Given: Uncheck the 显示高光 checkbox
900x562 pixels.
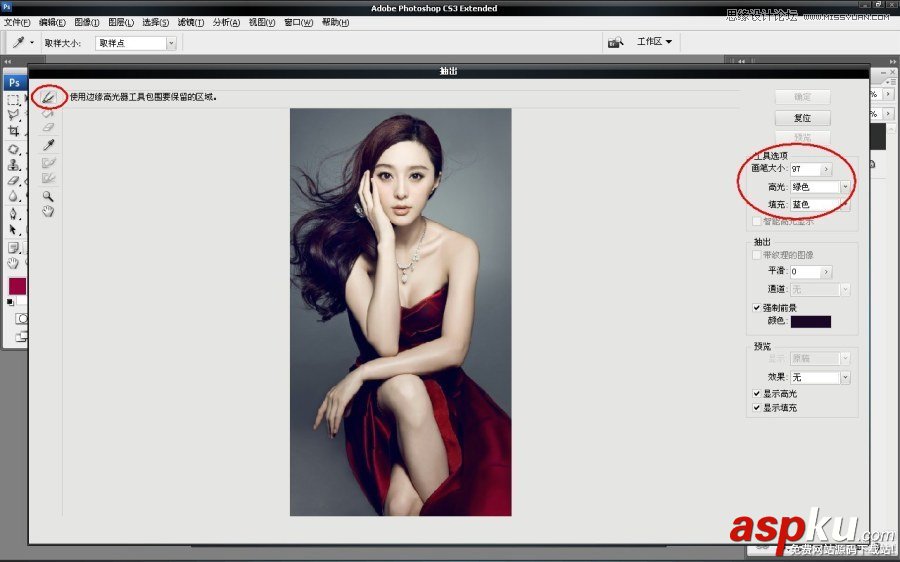Looking at the screenshot, I should click(757, 394).
